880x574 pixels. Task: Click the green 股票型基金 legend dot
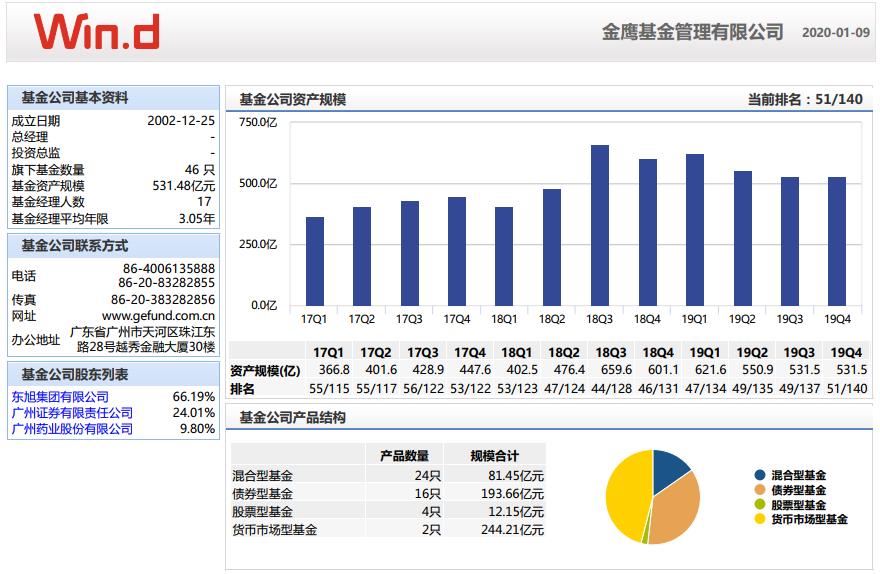click(x=760, y=504)
